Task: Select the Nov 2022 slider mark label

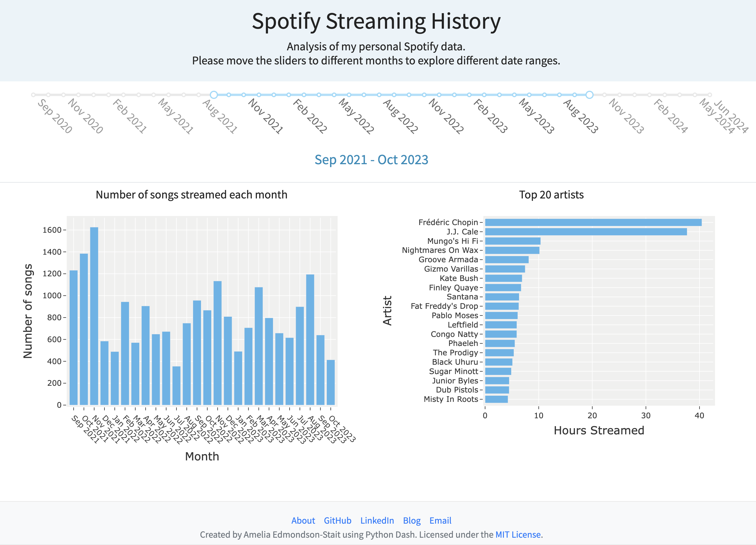Action: coord(446,116)
